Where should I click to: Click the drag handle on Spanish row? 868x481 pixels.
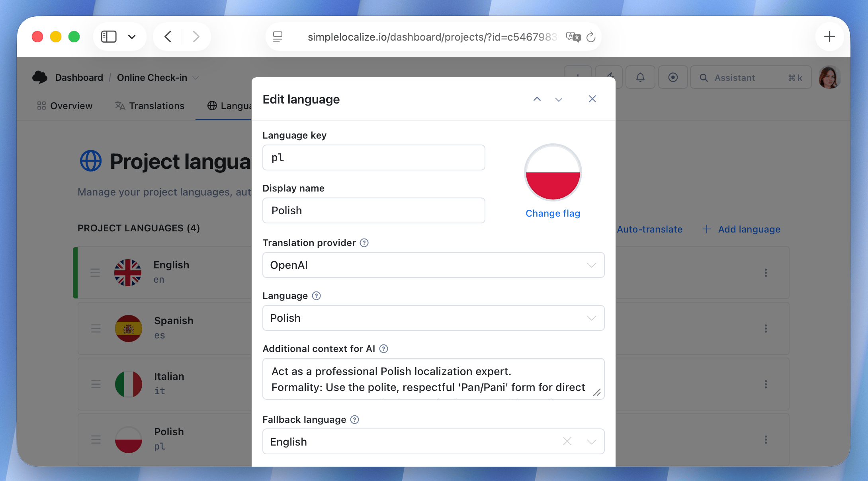(x=96, y=328)
